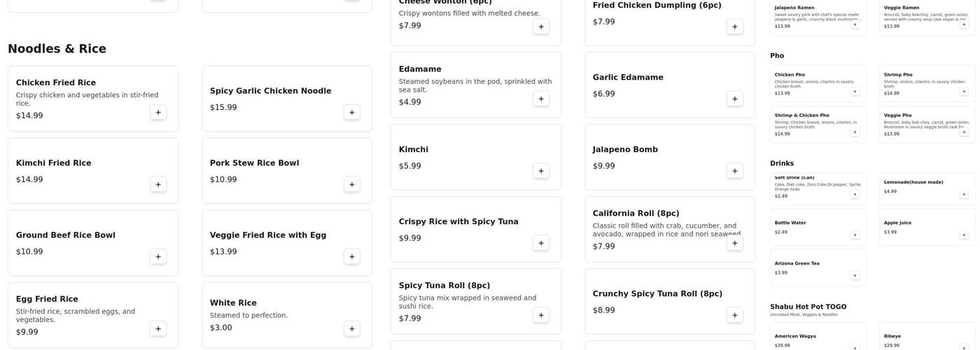Add White Rice to the order
The width and height of the screenshot is (980, 350).
coord(352,328)
